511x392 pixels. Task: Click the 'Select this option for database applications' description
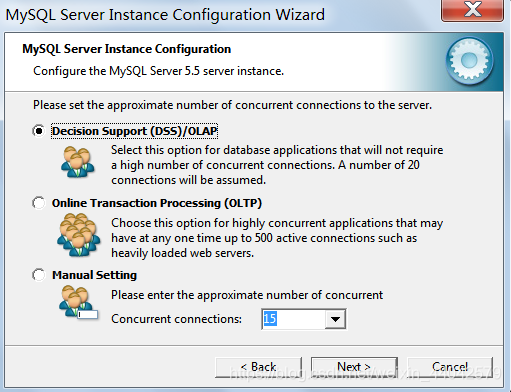(x=277, y=165)
